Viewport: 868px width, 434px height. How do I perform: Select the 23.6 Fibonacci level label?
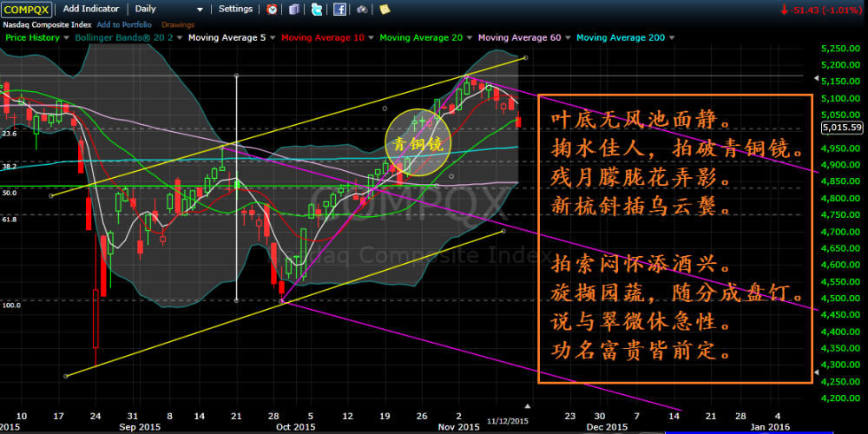10,134
